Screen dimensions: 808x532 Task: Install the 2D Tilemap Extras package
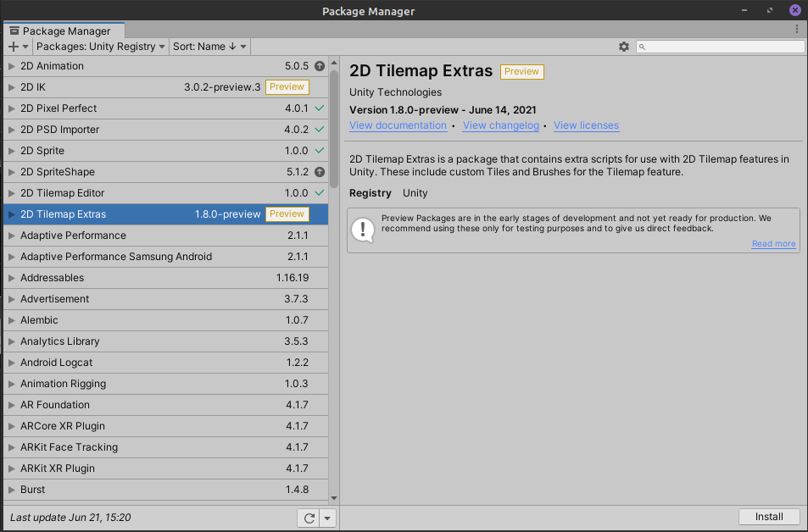(x=769, y=517)
